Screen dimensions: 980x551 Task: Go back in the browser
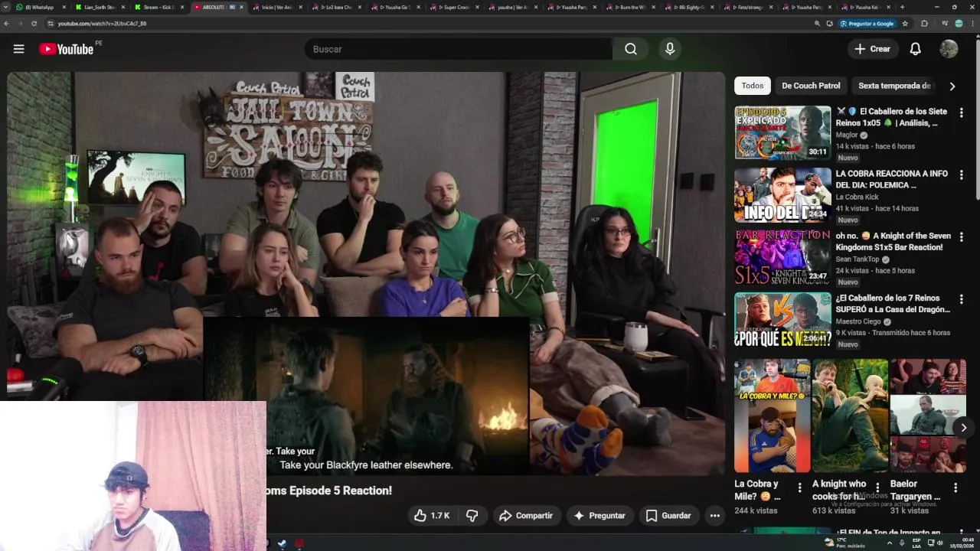[x=6, y=24]
